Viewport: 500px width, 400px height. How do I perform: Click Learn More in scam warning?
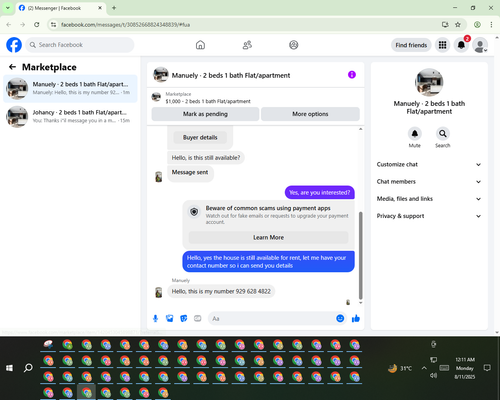coord(268,237)
